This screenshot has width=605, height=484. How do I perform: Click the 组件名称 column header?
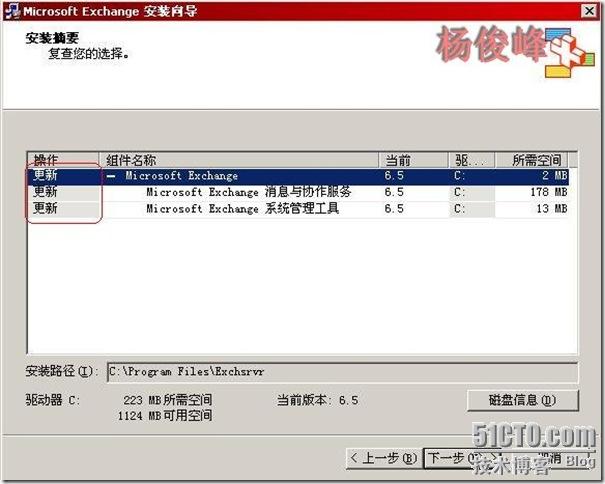click(239, 160)
